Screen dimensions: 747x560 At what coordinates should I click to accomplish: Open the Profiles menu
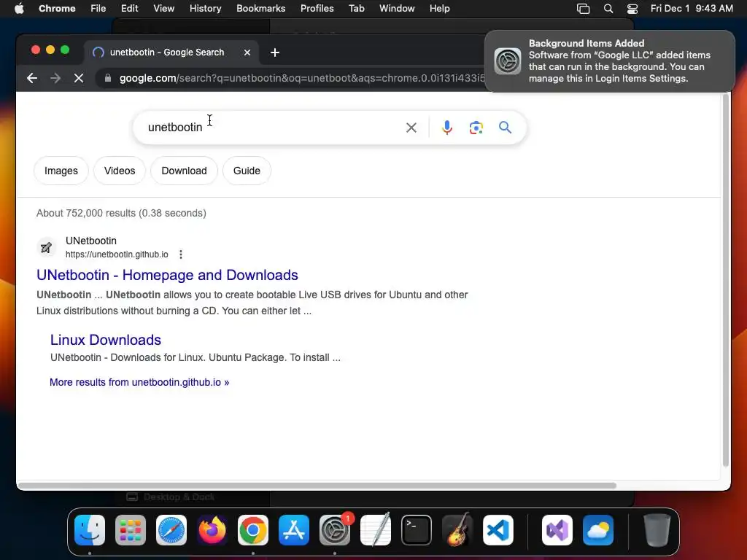(317, 9)
